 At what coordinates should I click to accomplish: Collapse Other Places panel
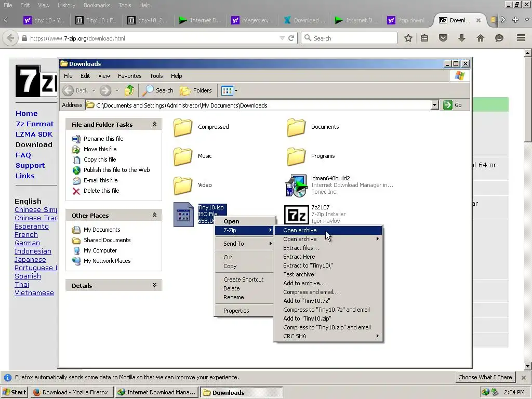pos(154,216)
